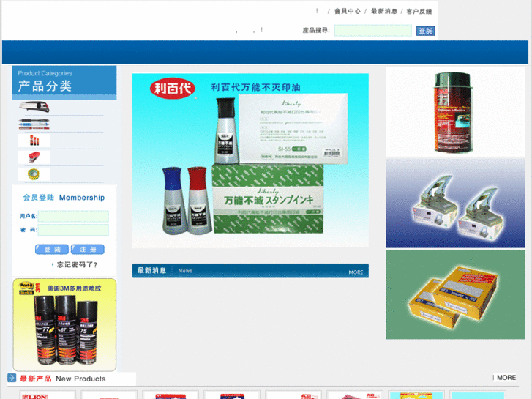Viewport: 532px width, 399px height.
Task: Click the 注册 register button
Action: pos(88,249)
